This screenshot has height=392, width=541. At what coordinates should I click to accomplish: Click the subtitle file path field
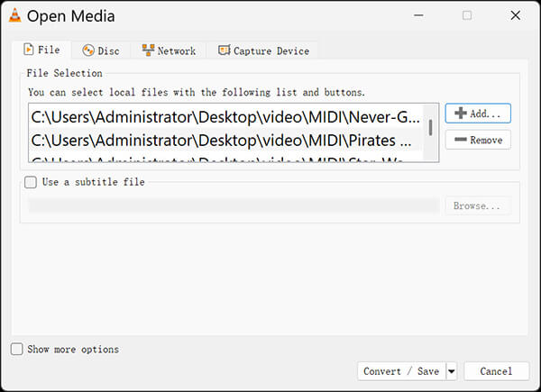[x=234, y=205]
